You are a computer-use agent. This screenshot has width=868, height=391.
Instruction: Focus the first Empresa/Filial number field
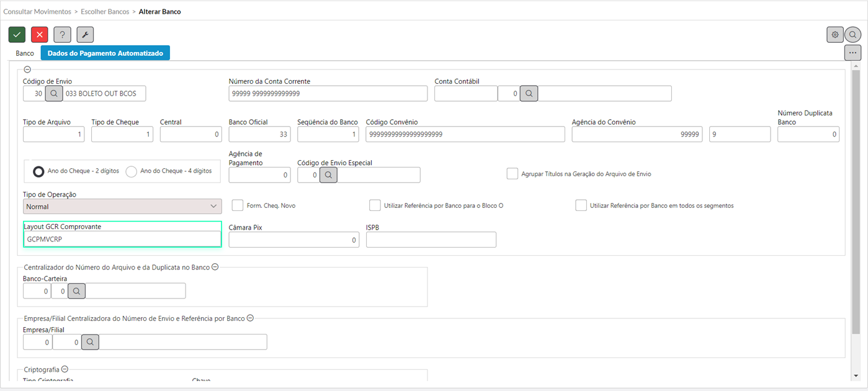37,341
